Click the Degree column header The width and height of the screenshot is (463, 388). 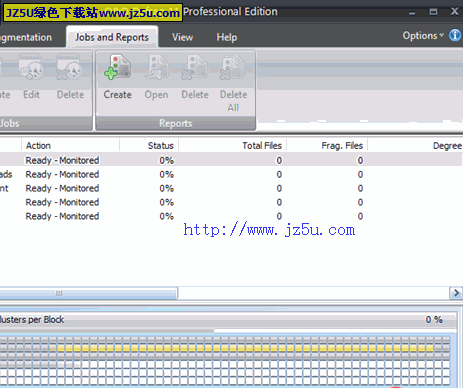tap(415, 146)
